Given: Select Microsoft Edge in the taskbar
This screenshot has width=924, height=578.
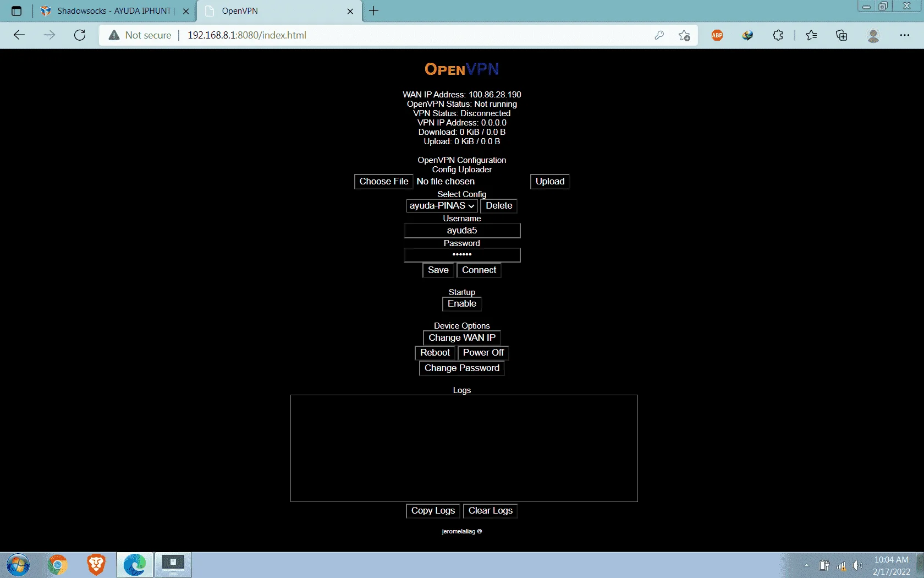Looking at the screenshot, I should (135, 565).
